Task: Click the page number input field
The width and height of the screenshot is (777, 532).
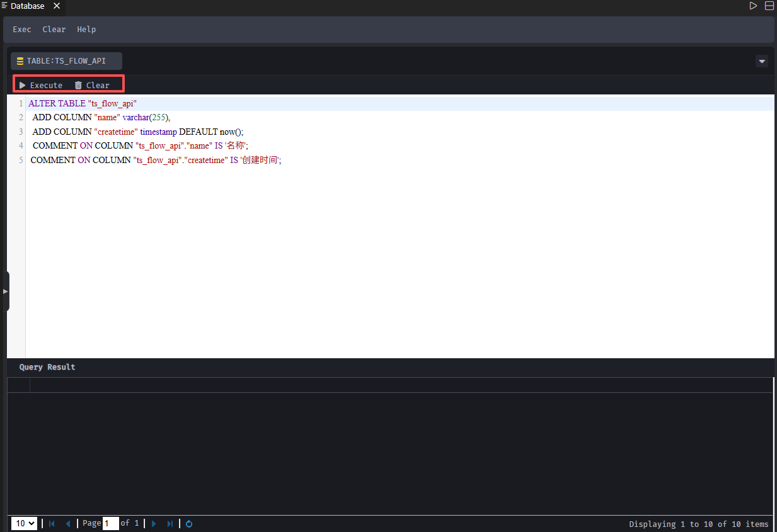Action: click(110, 524)
